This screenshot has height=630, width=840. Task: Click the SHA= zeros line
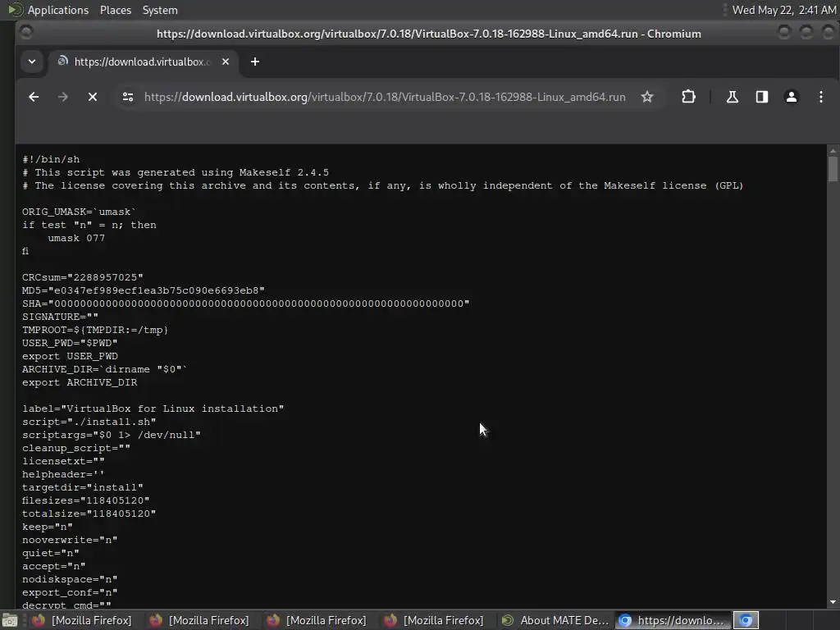246,304
